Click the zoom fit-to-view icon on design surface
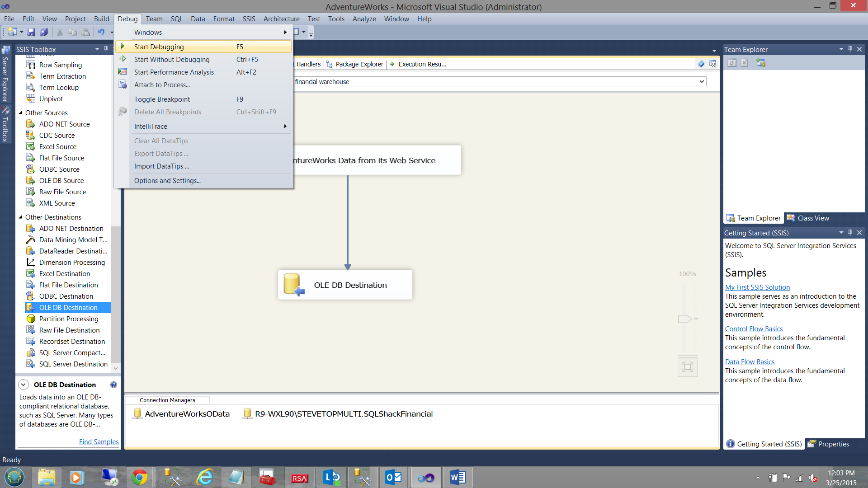This screenshot has height=488, width=868. click(x=687, y=367)
